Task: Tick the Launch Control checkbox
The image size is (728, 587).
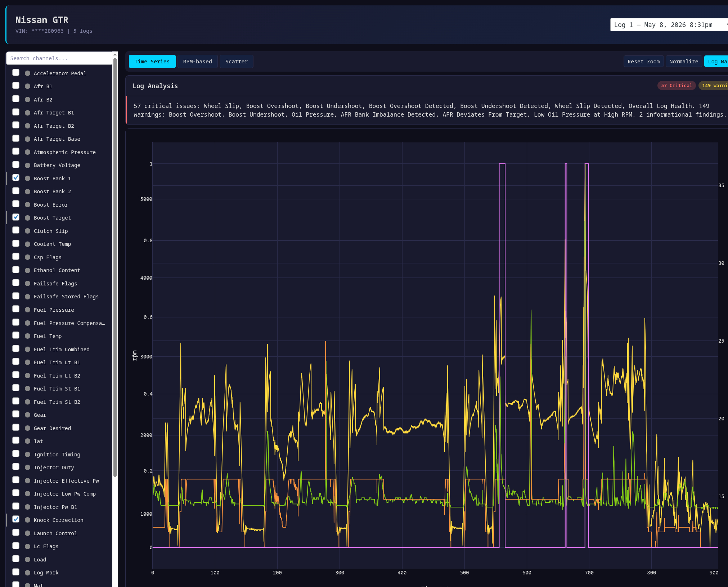Action: (x=16, y=533)
